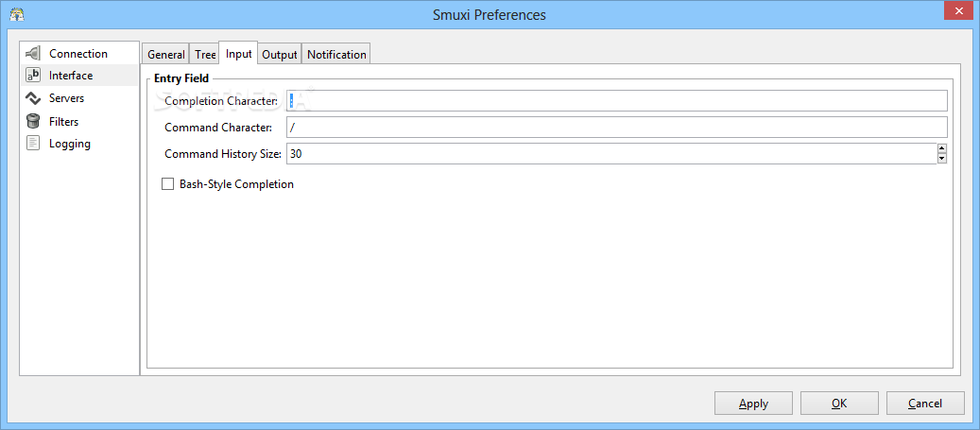Click the Logging document icon
The width and height of the screenshot is (980, 430).
tap(32, 144)
